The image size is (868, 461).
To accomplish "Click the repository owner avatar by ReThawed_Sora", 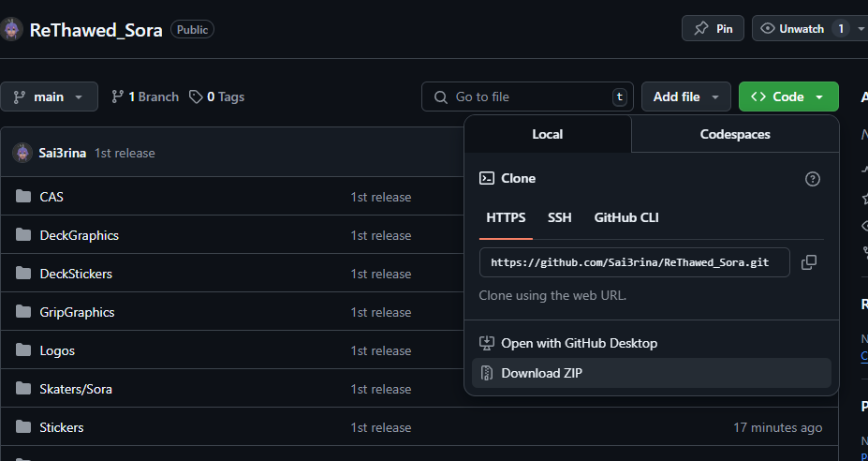I will [x=12, y=29].
